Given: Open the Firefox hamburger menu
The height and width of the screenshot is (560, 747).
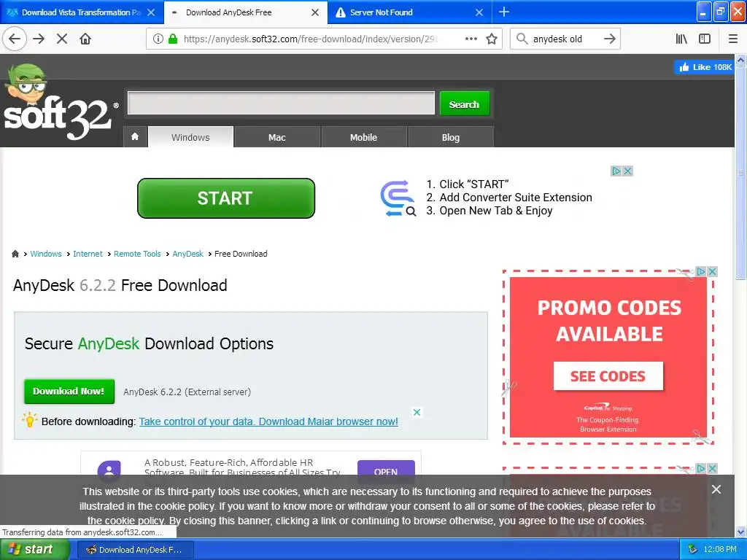Looking at the screenshot, I should tap(733, 39).
